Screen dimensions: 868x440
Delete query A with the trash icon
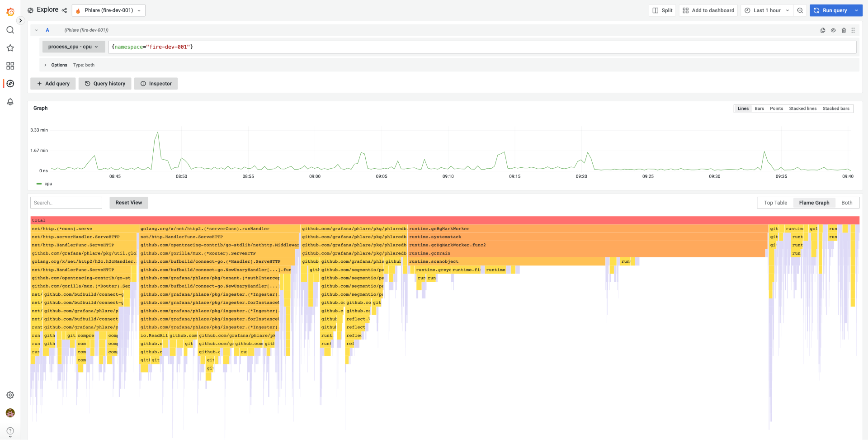coord(844,30)
